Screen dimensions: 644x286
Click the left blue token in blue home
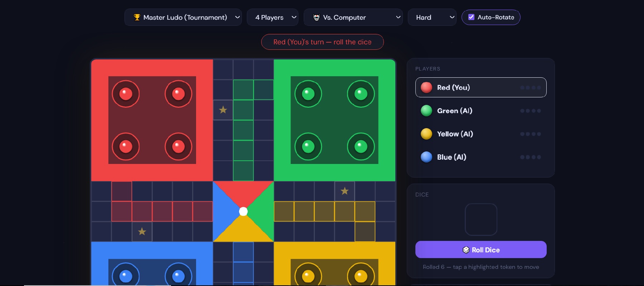point(126,276)
